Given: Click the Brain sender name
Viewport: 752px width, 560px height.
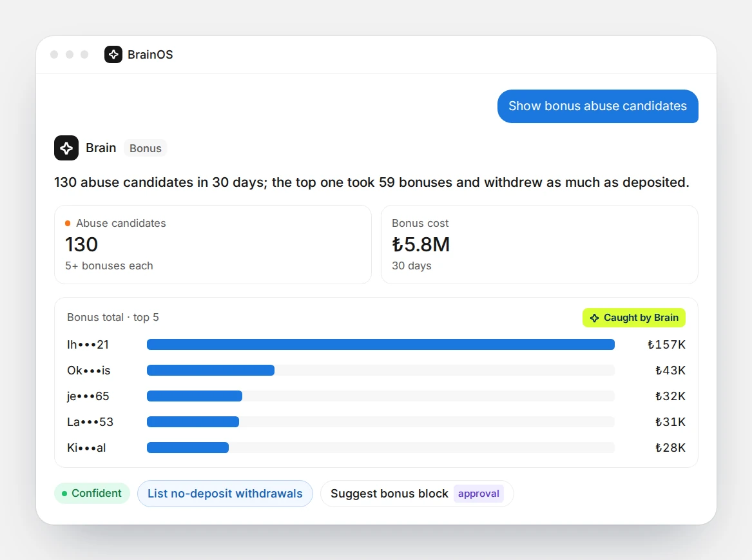Looking at the screenshot, I should point(101,148).
